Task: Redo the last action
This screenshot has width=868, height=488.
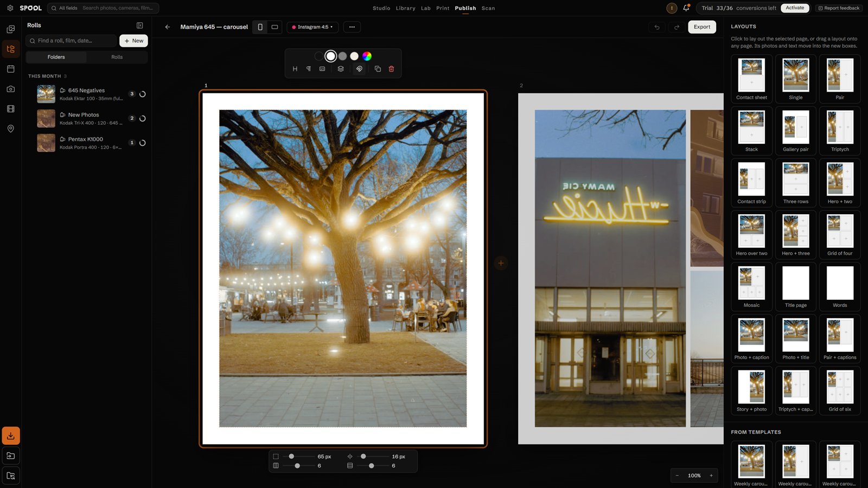Action: [x=676, y=27]
